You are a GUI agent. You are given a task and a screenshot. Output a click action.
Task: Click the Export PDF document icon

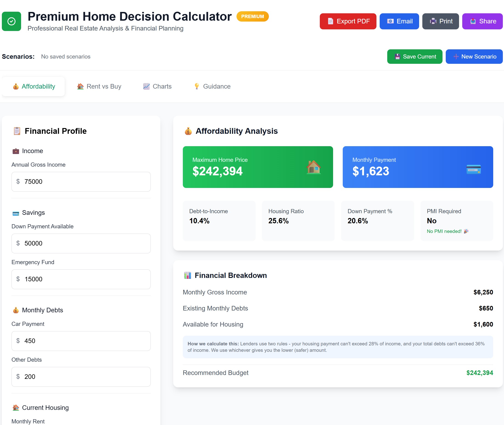pyautogui.click(x=330, y=21)
